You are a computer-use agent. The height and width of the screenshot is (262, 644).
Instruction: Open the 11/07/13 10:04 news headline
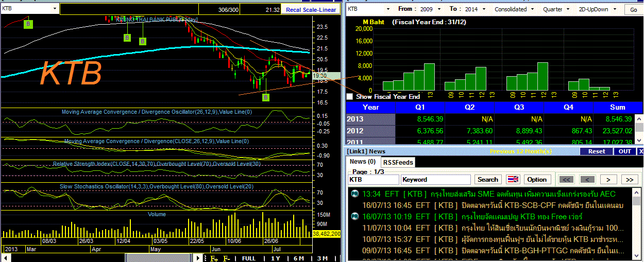coord(494,228)
